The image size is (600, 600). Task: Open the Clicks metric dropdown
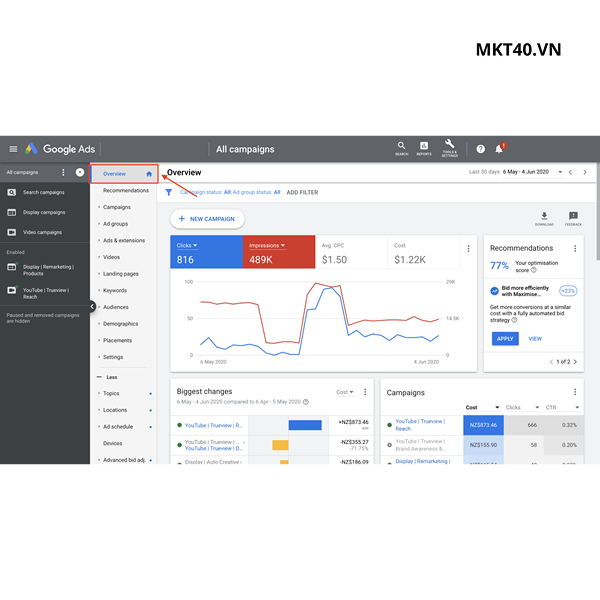187,245
